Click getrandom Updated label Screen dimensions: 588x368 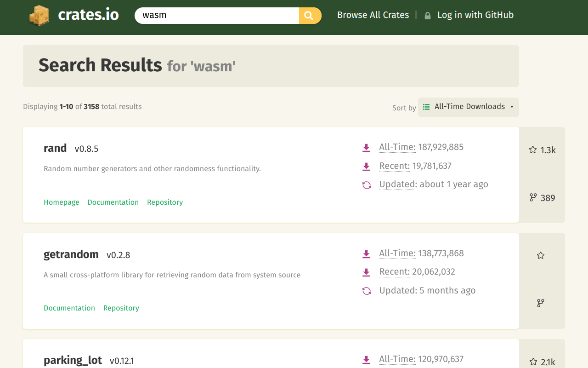398,291
